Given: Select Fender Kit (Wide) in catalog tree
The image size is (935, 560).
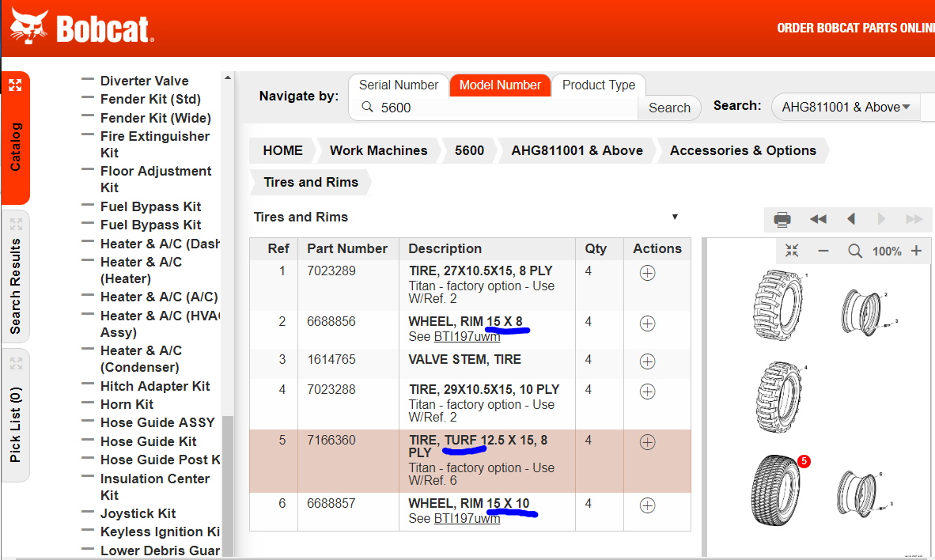Looking at the screenshot, I should pyautogui.click(x=156, y=118).
